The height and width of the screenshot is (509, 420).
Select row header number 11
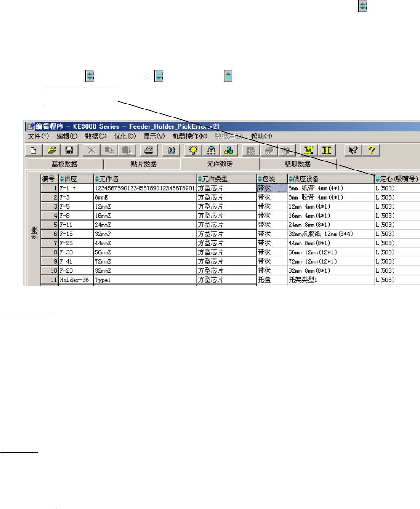point(49,279)
